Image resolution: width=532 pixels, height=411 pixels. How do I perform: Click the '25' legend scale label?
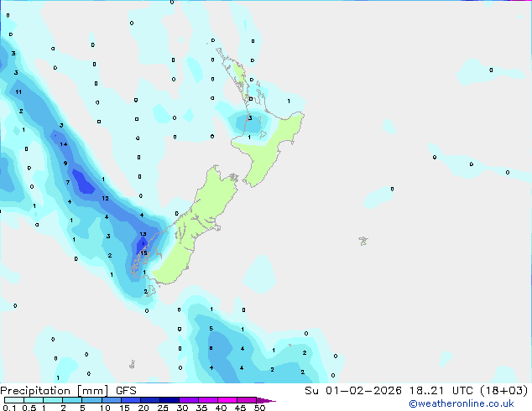point(163,408)
